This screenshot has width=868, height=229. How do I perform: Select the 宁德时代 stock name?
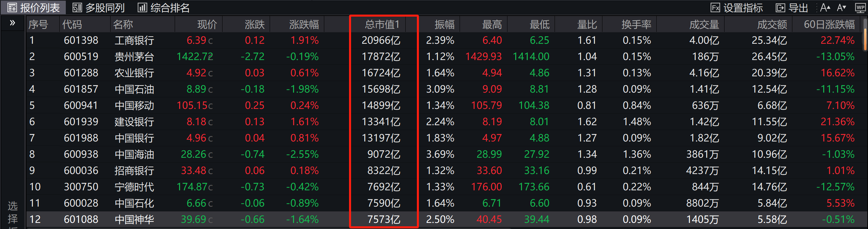pyautogui.click(x=134, y=187)
